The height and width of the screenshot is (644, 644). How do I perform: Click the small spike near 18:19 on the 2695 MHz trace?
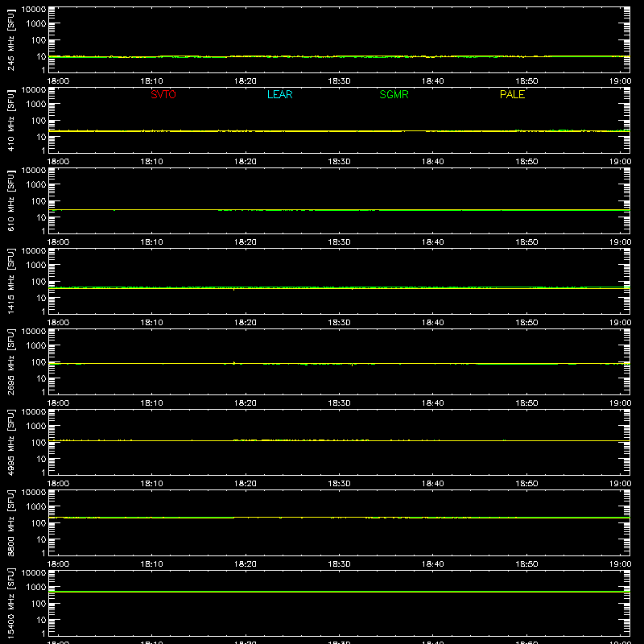pyautogui.click(x=233, y=363)
